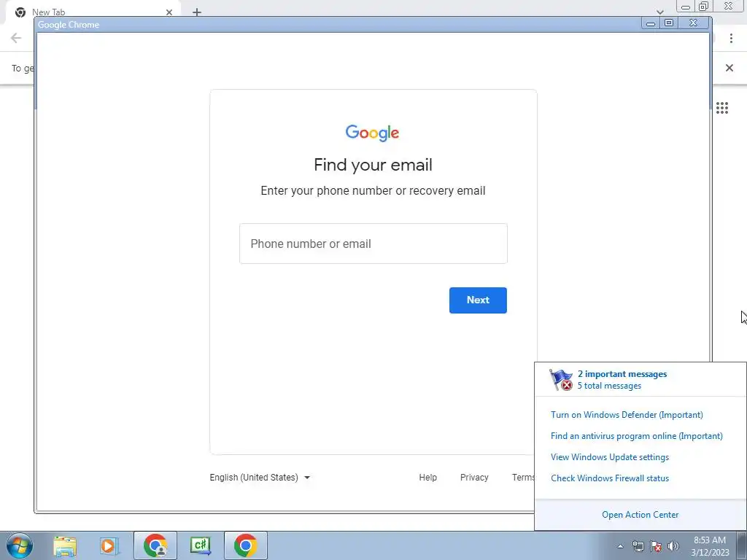Image resolution: width=747 pixels, height=560 pixels.
Task: Minimize the Google Chrome popup window
Action: coord(651,23)
